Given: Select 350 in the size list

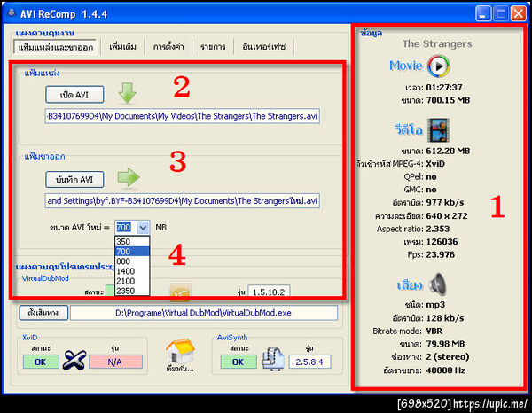Looking at the screenshot, I should coord(132,242).
